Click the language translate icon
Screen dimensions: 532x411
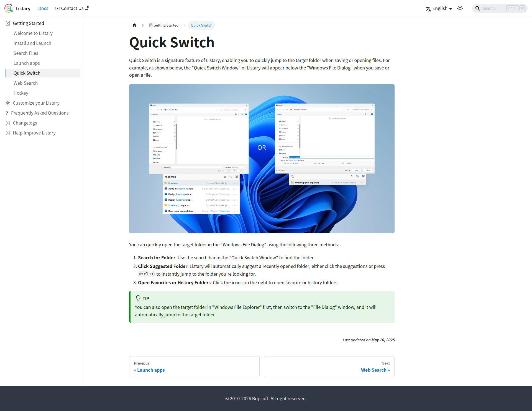[428, 9]
